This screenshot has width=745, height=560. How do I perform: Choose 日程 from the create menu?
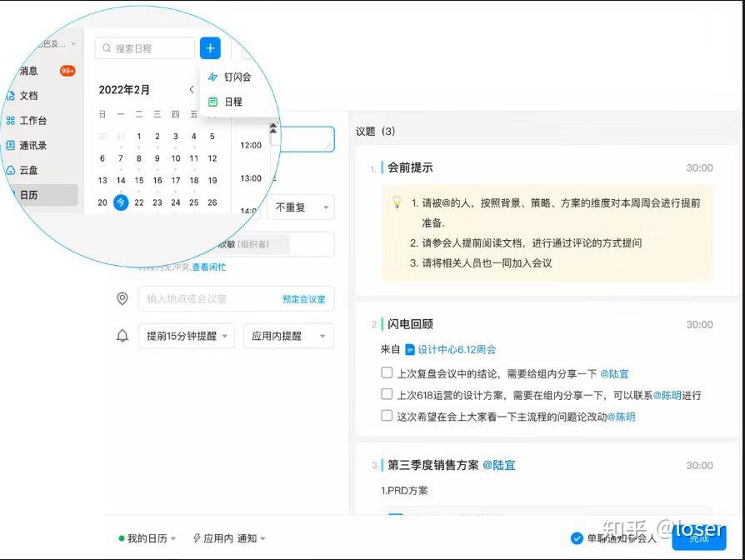[x=231, y=100]
